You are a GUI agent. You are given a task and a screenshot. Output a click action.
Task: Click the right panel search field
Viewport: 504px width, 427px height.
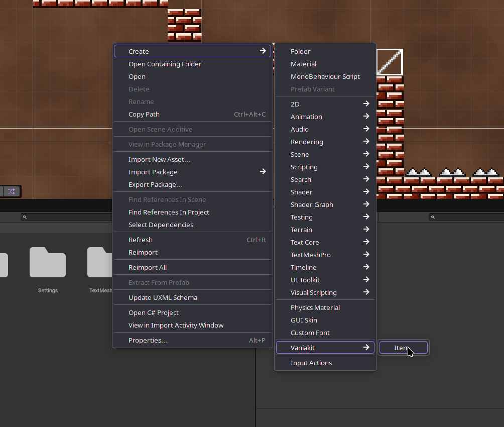pos(466,217)
